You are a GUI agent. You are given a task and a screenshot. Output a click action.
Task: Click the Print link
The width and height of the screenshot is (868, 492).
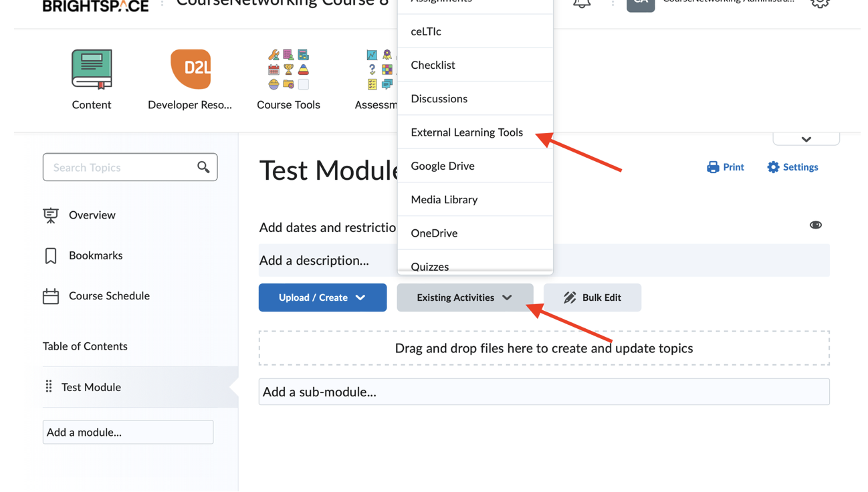pos(726,167)
